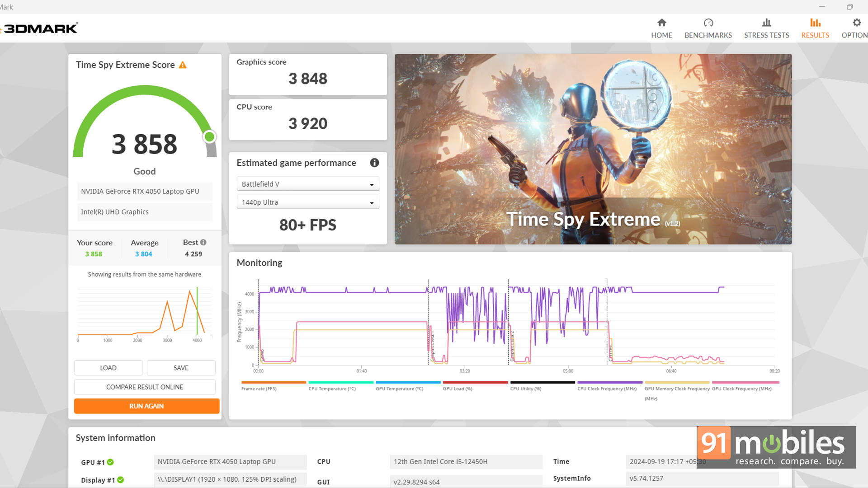The height and width of the screenshot is (488, 868).
Task: Open the 1440p Ultra resolution dropdown
Action: point(307,202)
